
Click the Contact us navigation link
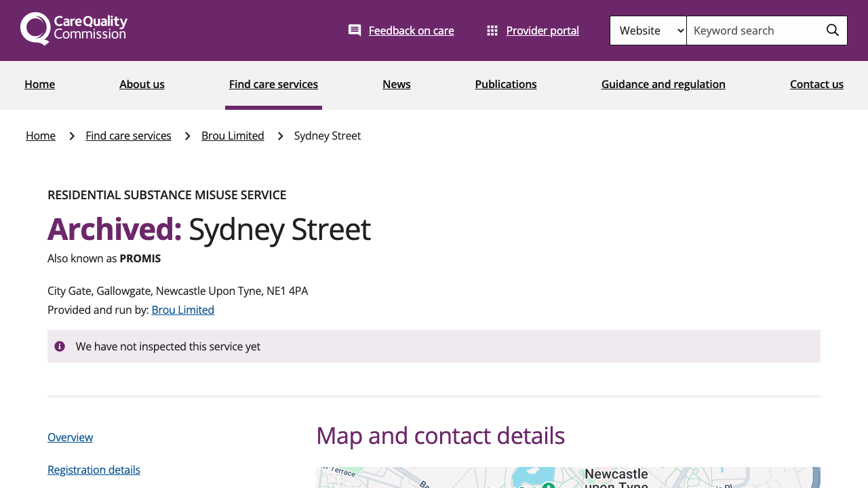point(816,84)
